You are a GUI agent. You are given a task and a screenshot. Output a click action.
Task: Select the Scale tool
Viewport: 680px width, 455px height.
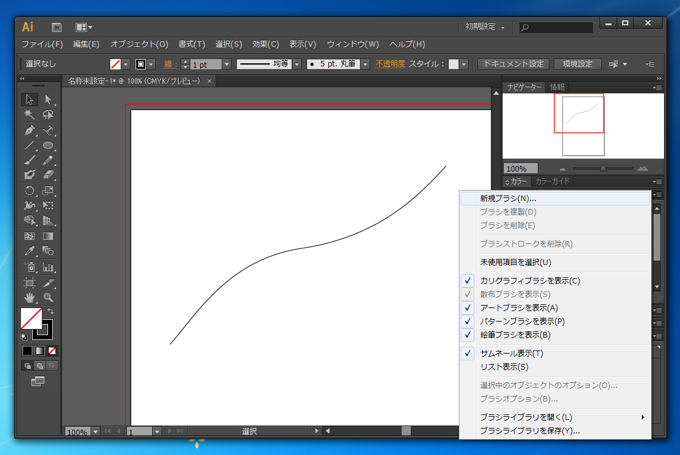48,191
